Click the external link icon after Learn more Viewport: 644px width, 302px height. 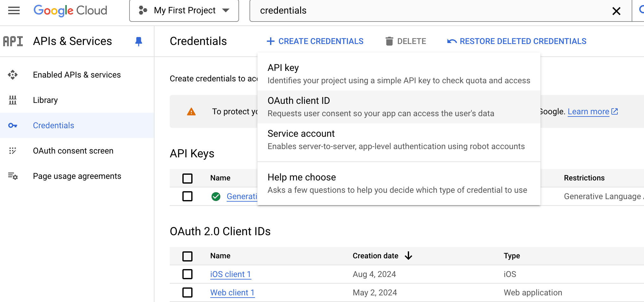615,111
